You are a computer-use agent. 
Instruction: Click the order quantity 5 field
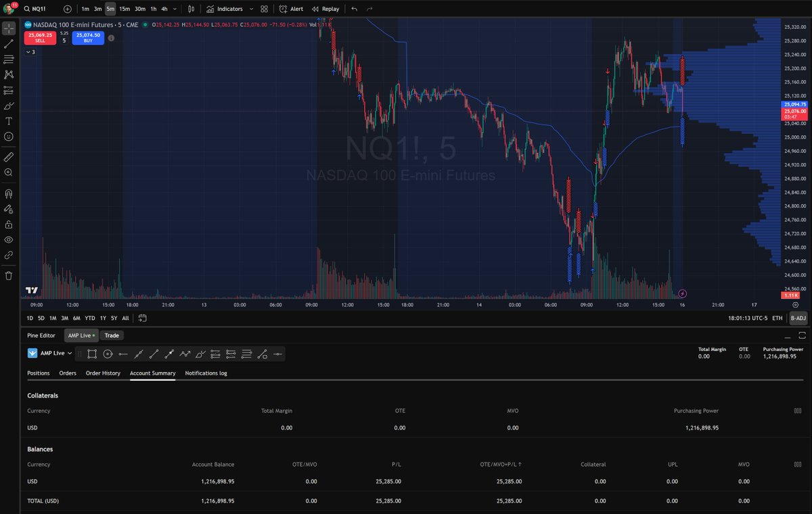64,41
